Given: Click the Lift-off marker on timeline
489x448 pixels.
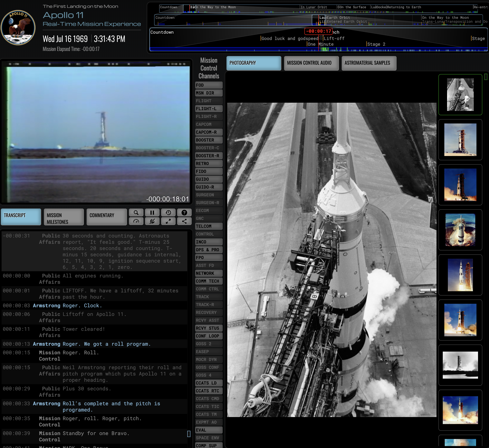Looking at the screenshot, I should pos(334,39).
